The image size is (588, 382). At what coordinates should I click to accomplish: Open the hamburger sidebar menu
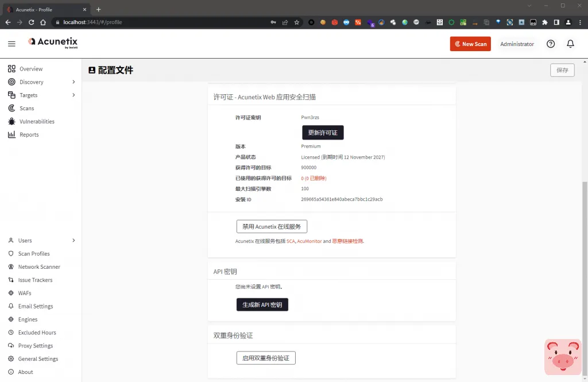pos(11,44)
